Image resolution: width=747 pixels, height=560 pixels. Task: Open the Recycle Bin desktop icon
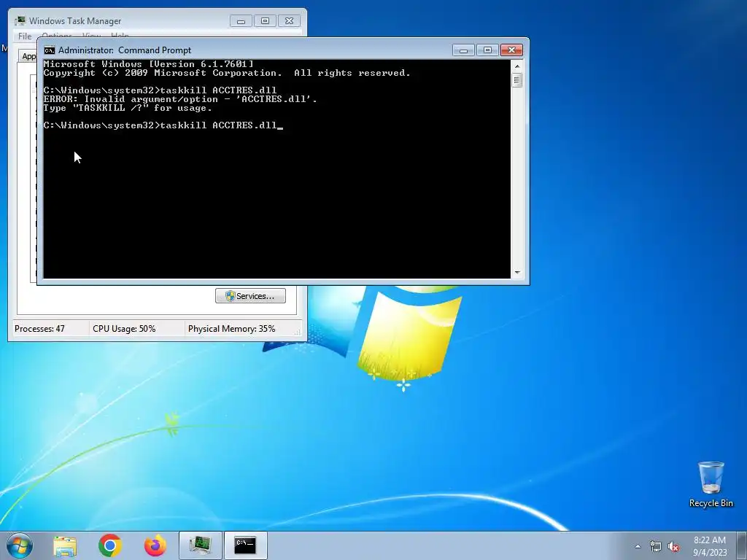pos(711,484)
